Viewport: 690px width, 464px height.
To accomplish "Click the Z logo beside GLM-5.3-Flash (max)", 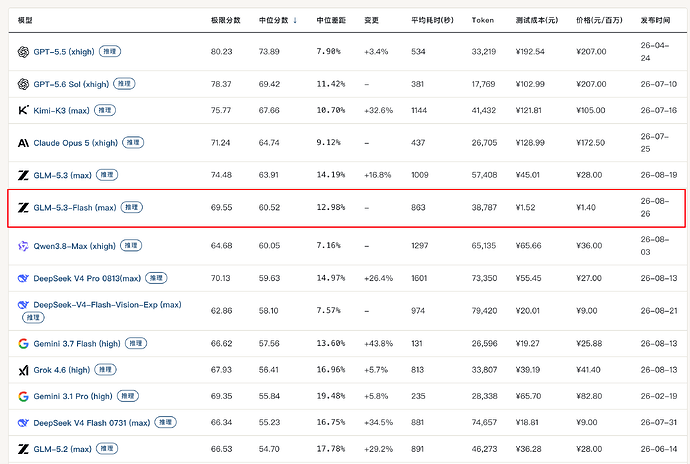I will point(23,208).
